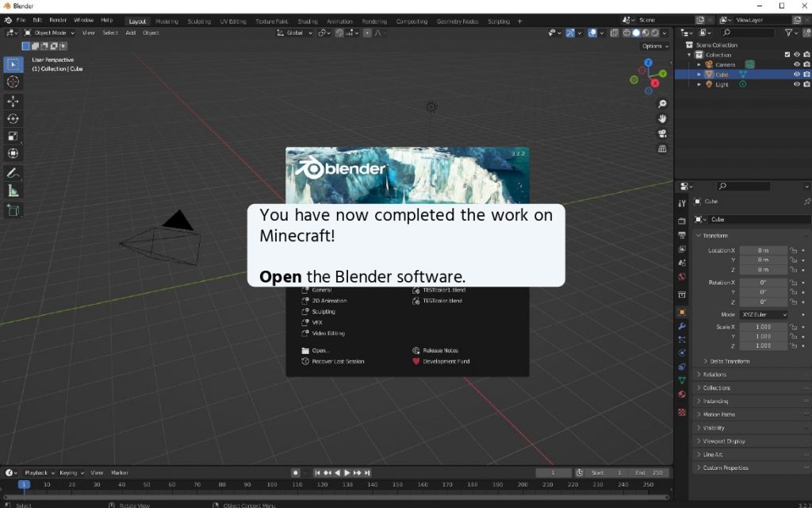
Task: Open the Render properties tab icon
Action: pos(682,221)
